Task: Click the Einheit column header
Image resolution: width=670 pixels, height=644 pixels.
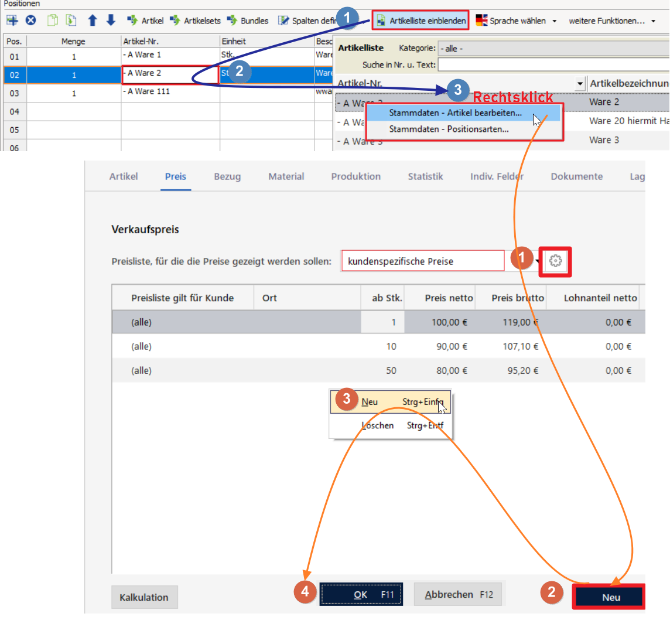Action: click(x=267, y=42)
